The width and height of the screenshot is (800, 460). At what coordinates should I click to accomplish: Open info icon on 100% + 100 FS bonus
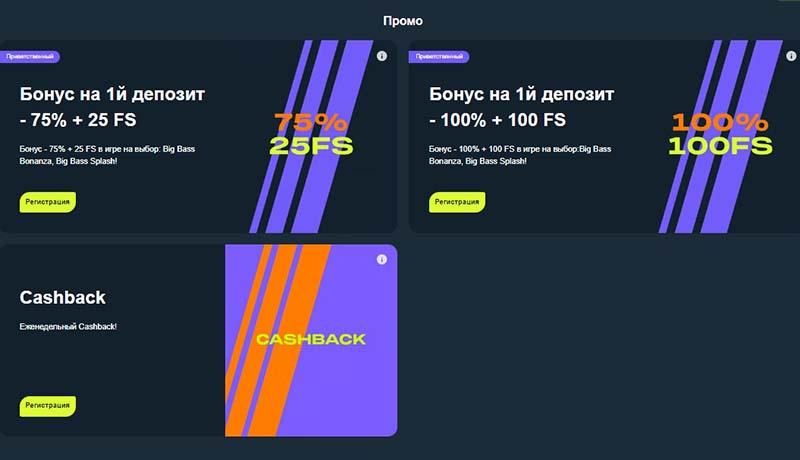coord(791,56)
